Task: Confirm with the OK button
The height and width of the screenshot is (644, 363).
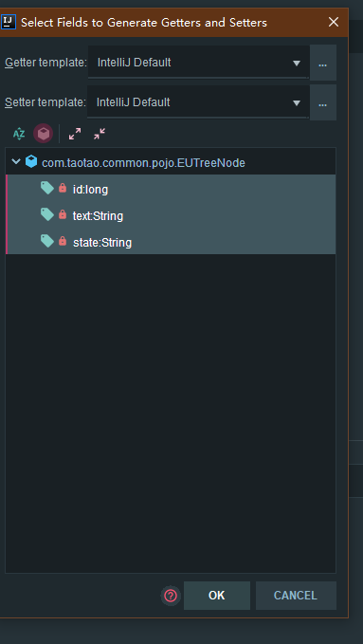Action: coord(217,596)
